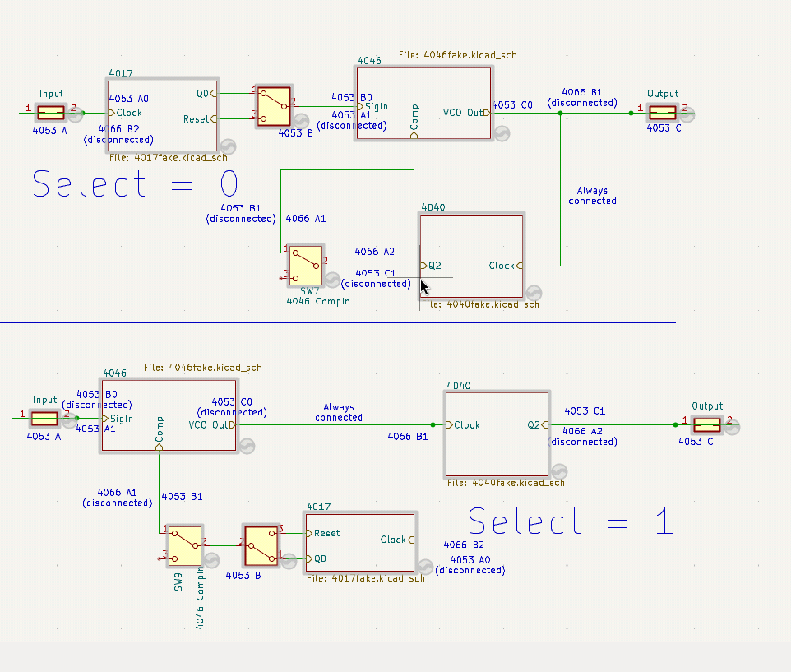Click the '4046 CompIn' label under SW7
This screenshot has height=672, width=791.
[x=317, y=301]
